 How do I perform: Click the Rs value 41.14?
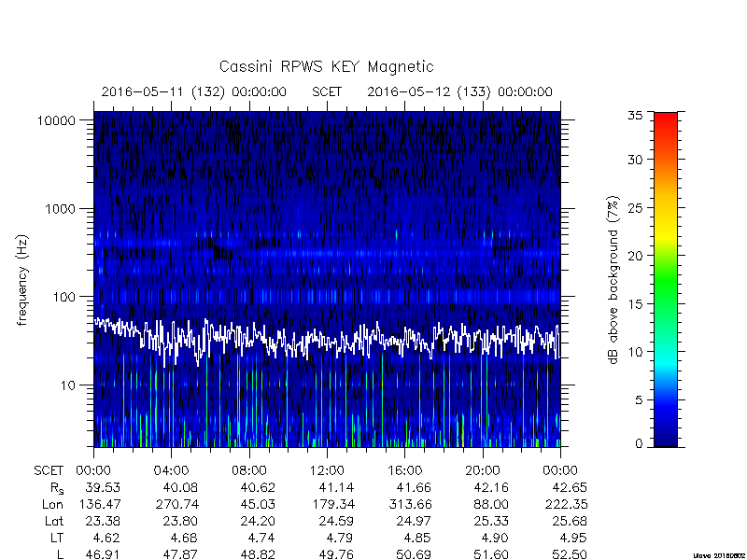point(336,487)
